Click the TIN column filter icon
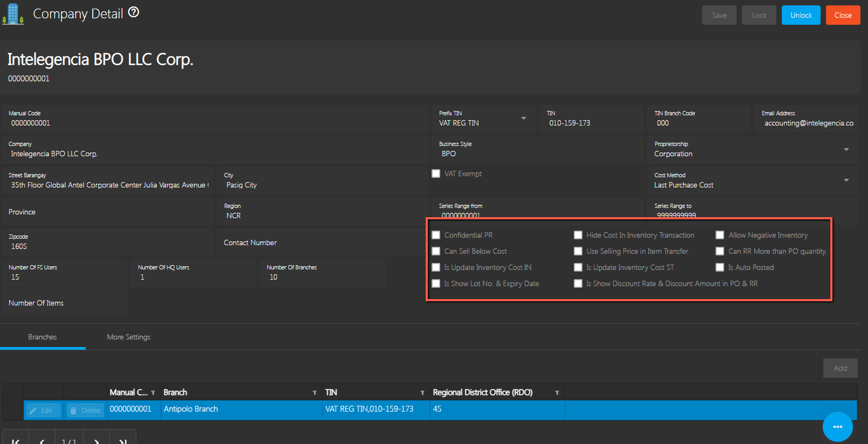Image resolution: width=868 pixels, height=444 pixels. tap(422, 393)
